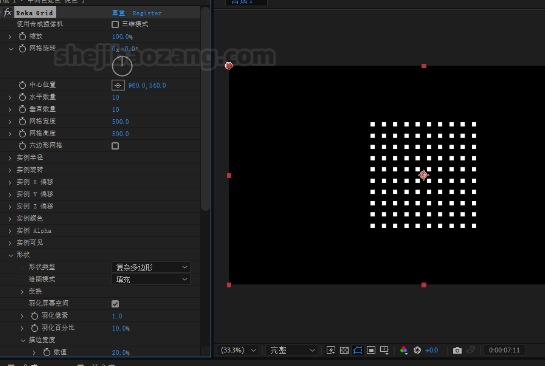
Task: Expand the 变换 subgroup
Action: point(22,292)
